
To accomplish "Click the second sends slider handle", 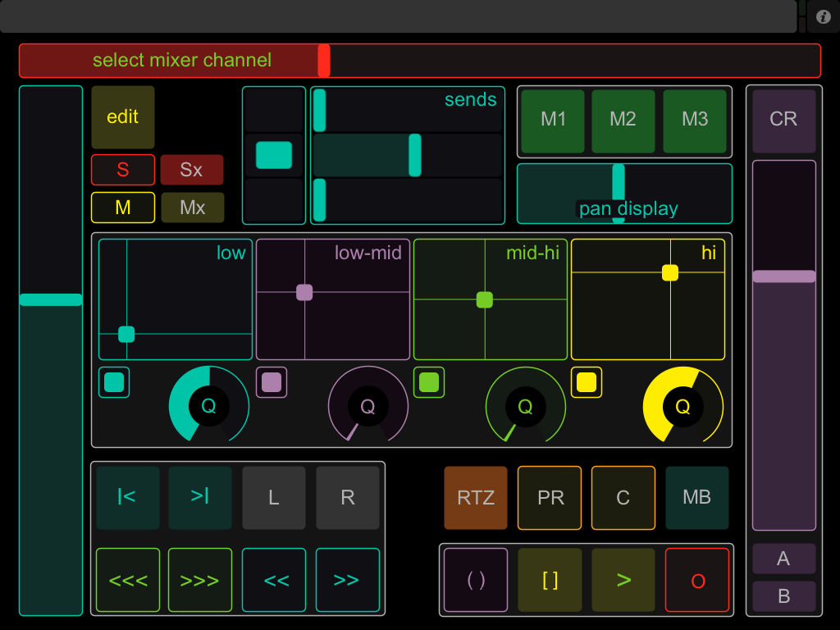I will (x=414, y=155).
